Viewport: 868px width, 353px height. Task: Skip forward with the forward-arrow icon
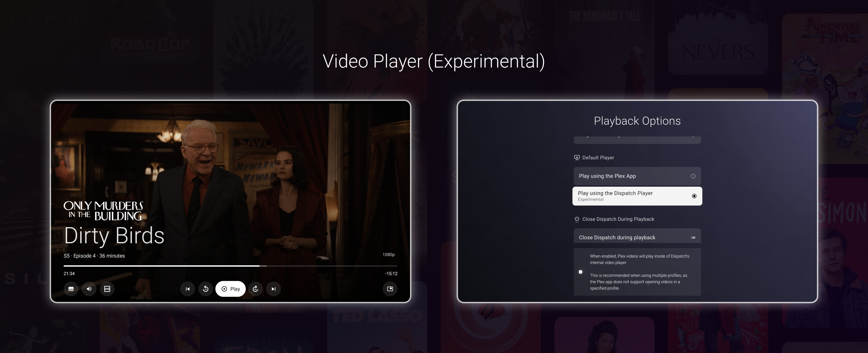coord(255,289)
